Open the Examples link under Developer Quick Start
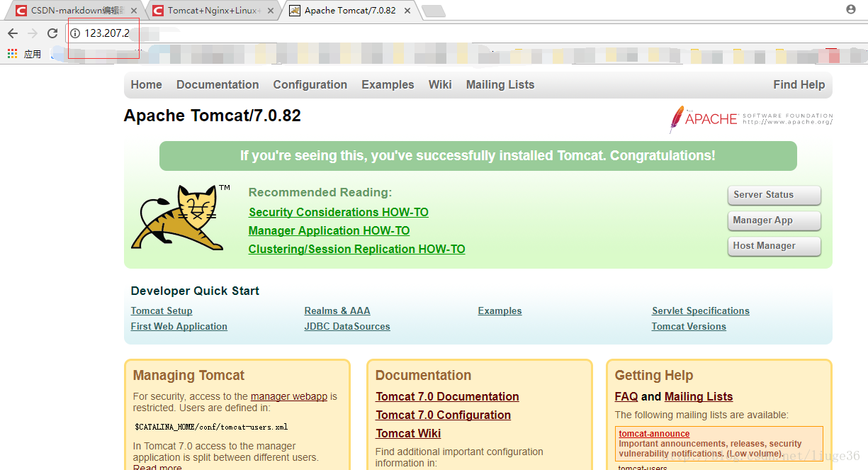This screenshot has height=470, width=868. pos(500,310)
